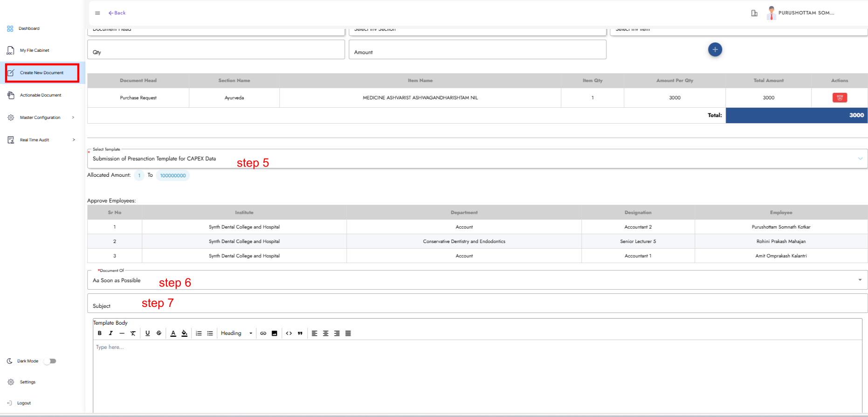This screenshot has height=417, width=868.
Task: Center-align text in Template Body
Action: (x=326, y=333)
